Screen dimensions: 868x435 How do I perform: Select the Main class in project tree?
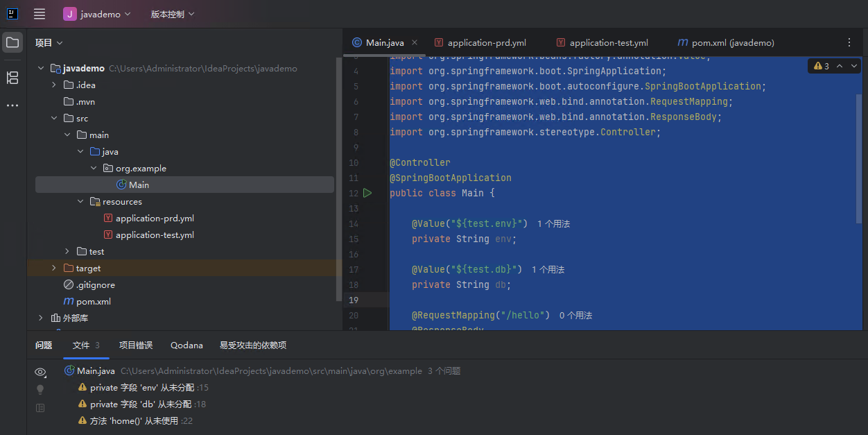click(x=184, y=185)
